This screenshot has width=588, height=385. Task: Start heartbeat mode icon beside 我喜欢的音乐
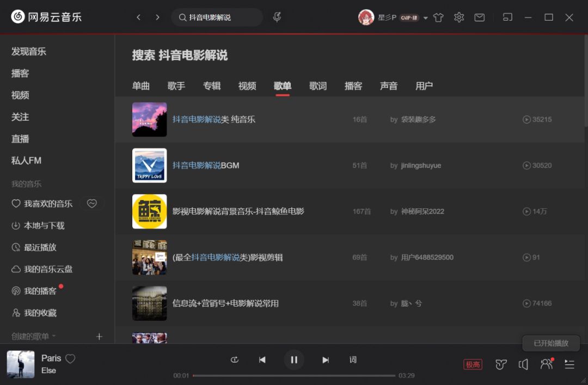[92, 203]
